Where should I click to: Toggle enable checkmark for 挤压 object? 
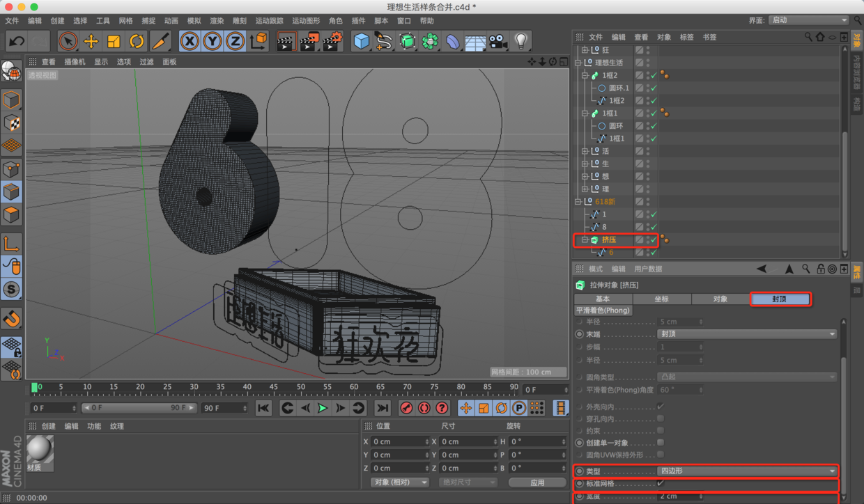(654, 239)
